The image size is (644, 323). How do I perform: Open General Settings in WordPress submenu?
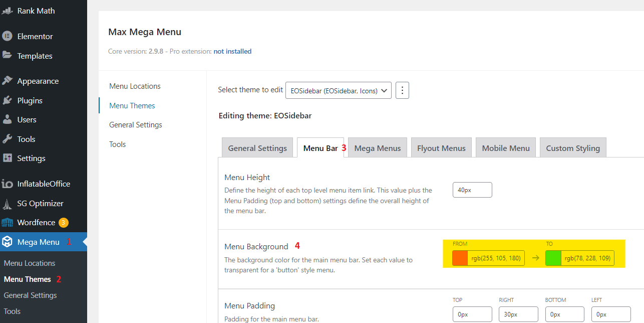click(x=30, y=295)
